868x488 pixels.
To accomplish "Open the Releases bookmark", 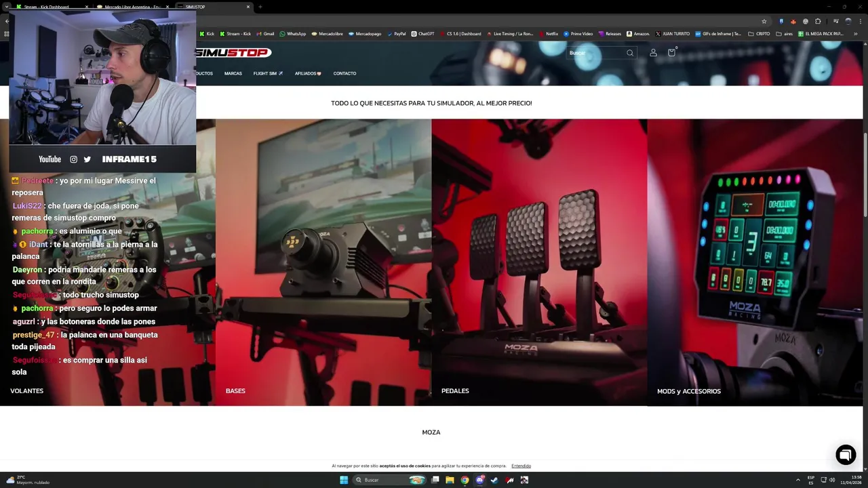I will [x=610, y=33].
